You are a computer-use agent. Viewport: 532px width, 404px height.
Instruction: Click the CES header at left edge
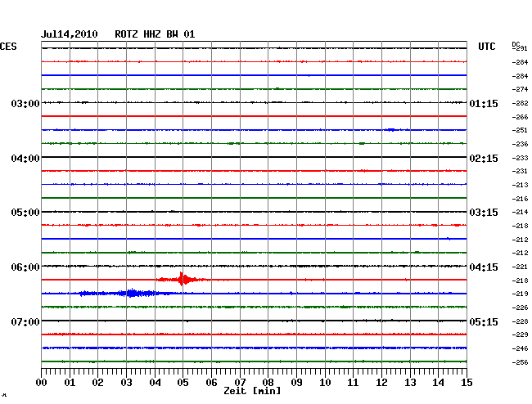[x=8, y=47]
